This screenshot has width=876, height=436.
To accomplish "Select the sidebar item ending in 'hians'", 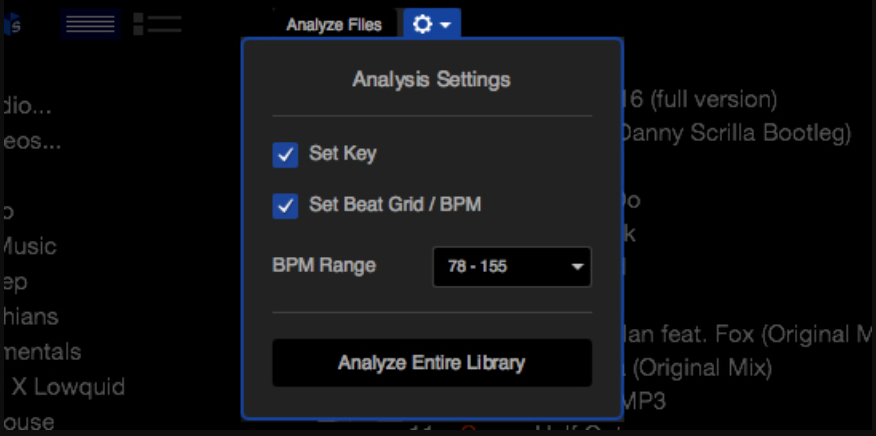I will [30, 316].
